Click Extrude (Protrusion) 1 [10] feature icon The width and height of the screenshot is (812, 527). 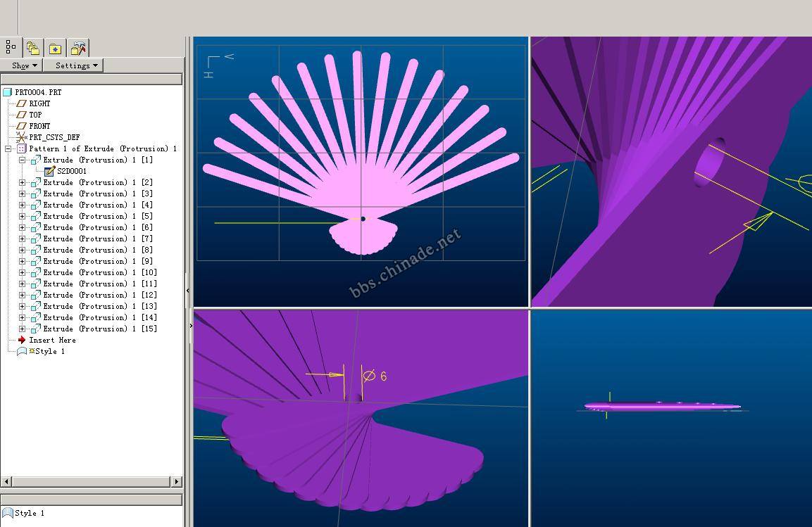point(36,272)
